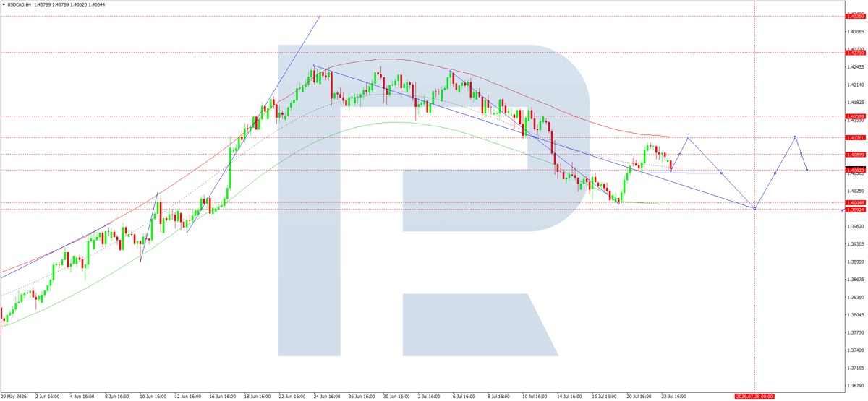Click the 2026.07.28 00:00 date marker
The image size is (868, 401).
[754, 397]
